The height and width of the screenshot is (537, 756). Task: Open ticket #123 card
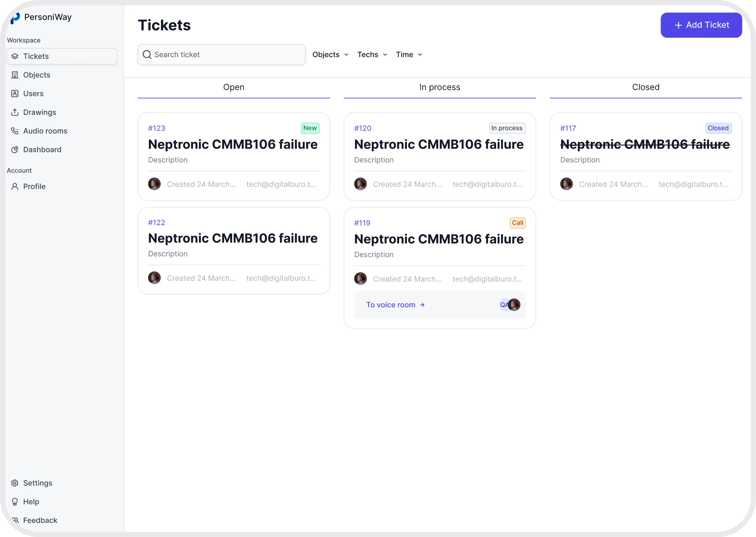tap(234, 156)
